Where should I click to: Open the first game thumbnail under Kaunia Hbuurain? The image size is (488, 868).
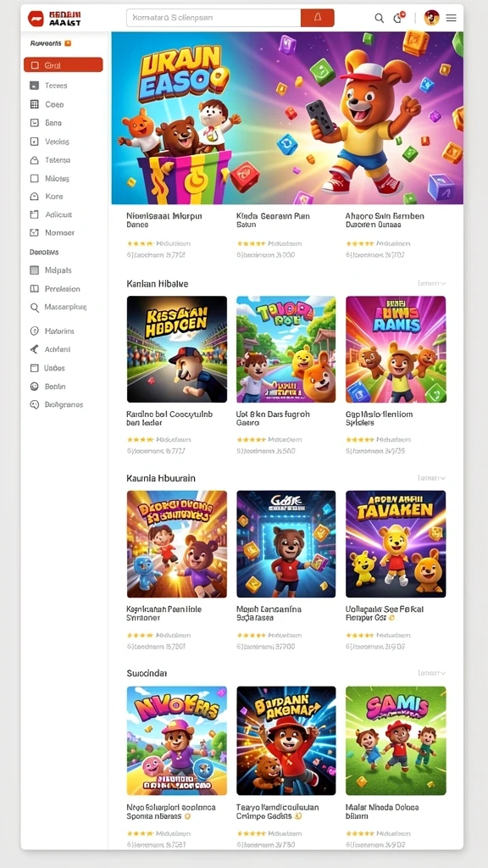pyautogui.click(x=177, y=543)
